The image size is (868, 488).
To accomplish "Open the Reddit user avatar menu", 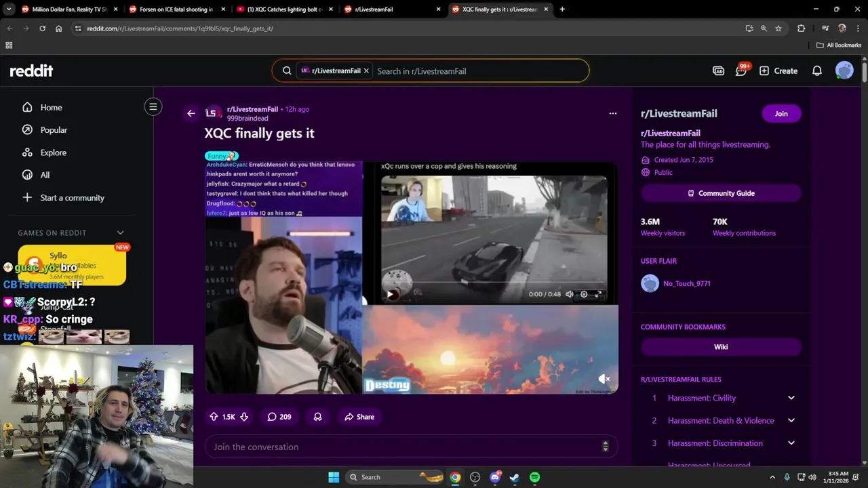I will pos(844,70).
